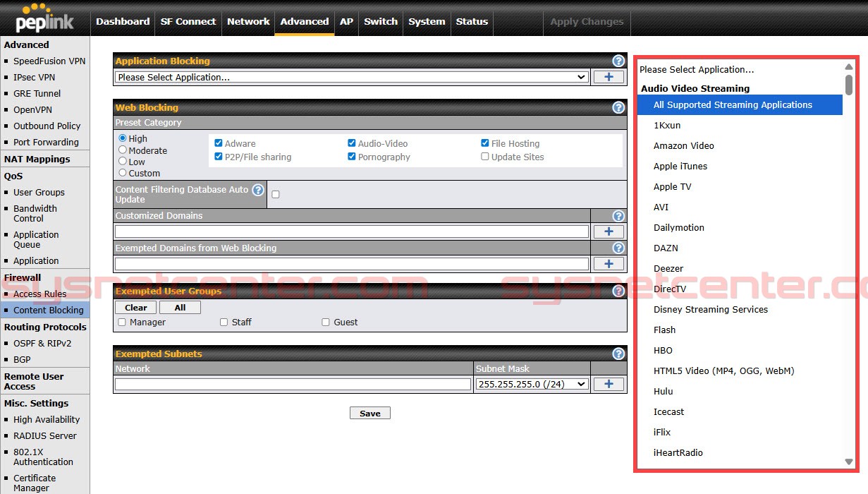This screenshot has height=494, width=868.
Task: Add exempted domain with plus button
Action: click(x=609, y=263)
